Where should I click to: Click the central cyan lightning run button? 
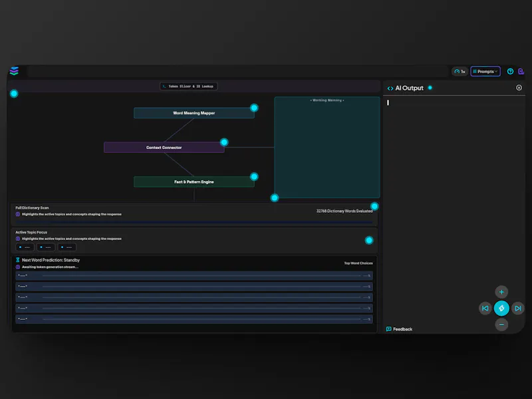[501, 309]
